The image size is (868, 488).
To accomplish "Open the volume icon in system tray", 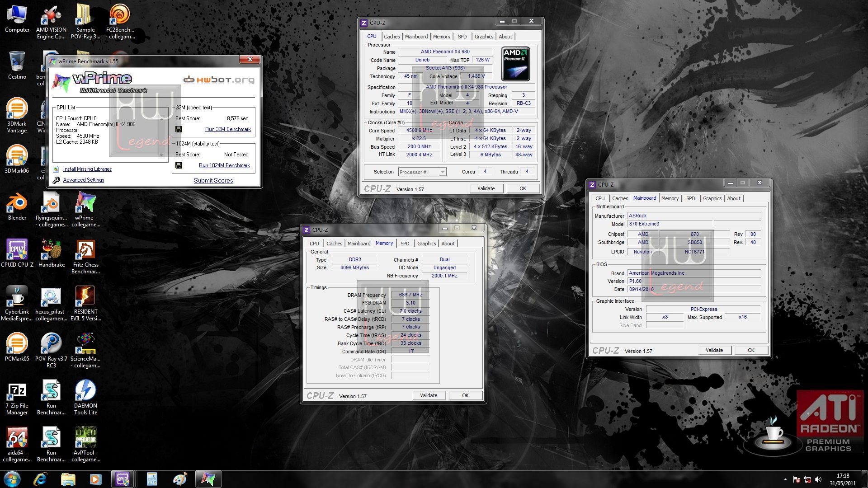I will click(818, 479).
